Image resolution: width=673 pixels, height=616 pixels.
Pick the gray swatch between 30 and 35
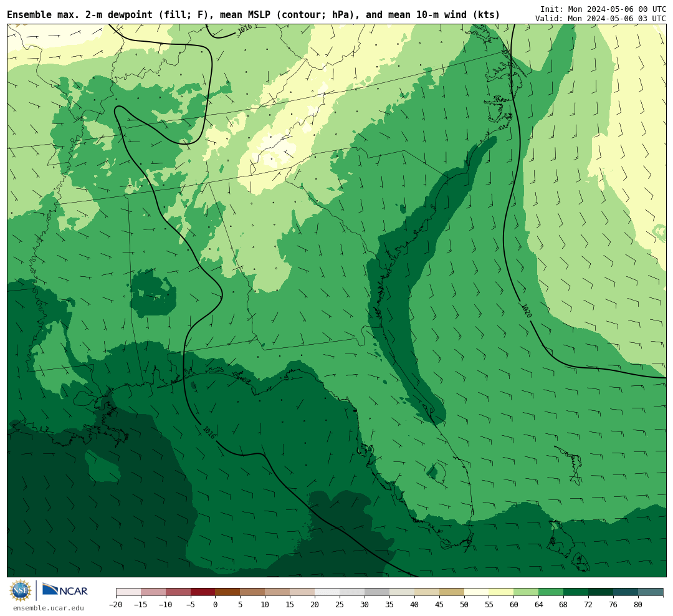coord(377,592)
